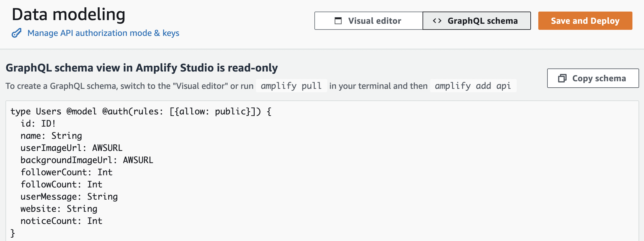Click the noticeCount: Int schema line
The height and width of the screenshot is (241, 644).
pos(61,221)
